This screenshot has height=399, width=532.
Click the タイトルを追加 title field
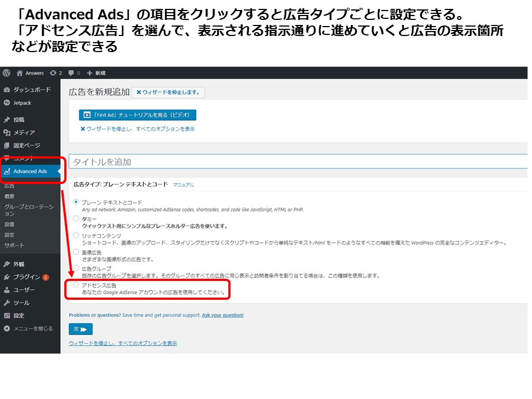click(298, 161)
